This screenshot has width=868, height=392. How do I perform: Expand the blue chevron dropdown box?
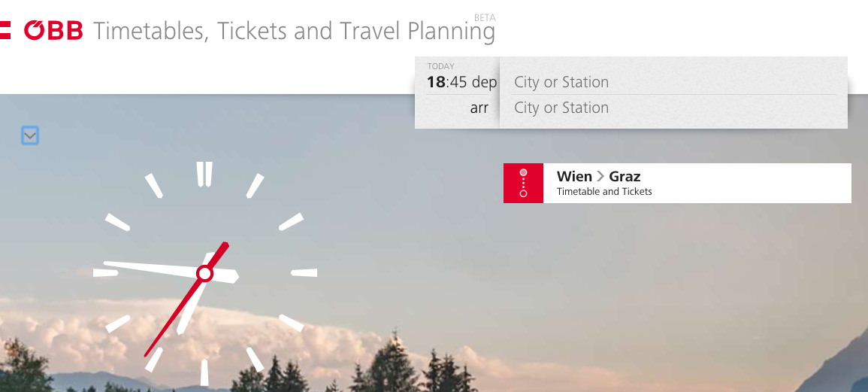coord(30,135)
